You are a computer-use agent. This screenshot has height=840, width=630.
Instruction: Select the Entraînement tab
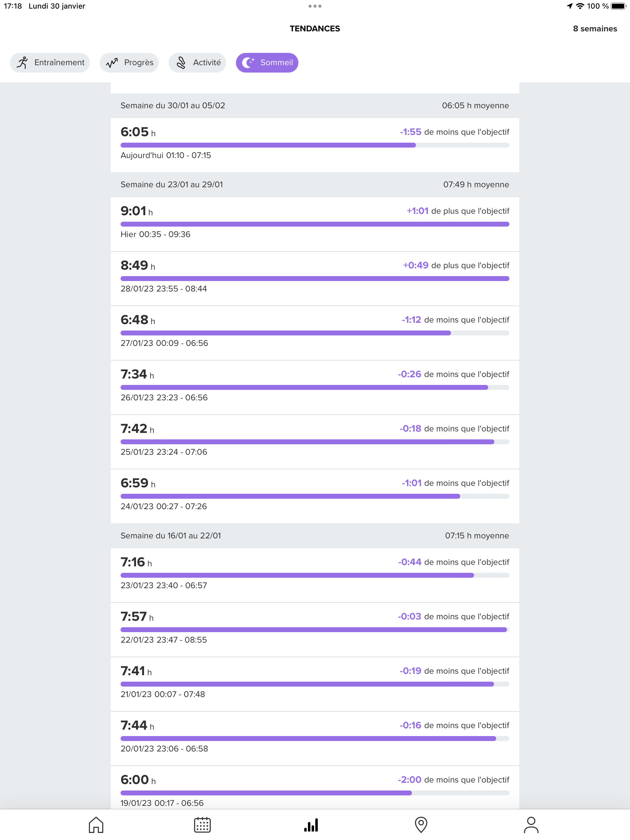[50, 62]
